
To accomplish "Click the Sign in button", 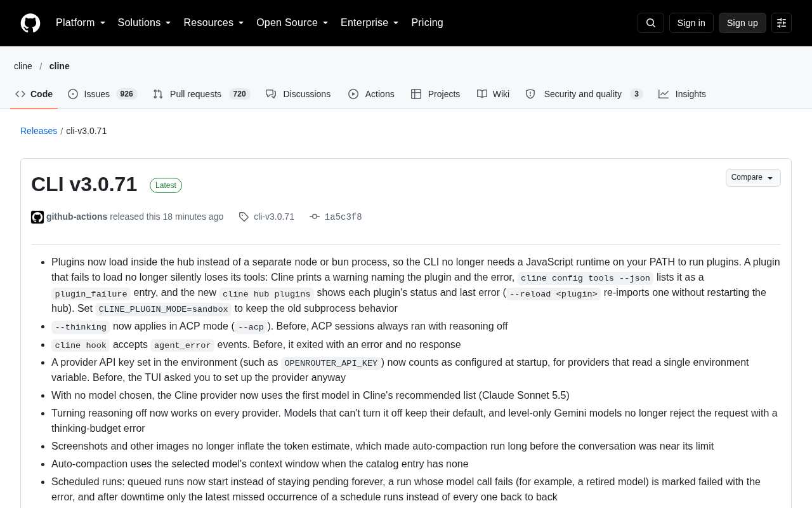I will coord(691,23).
